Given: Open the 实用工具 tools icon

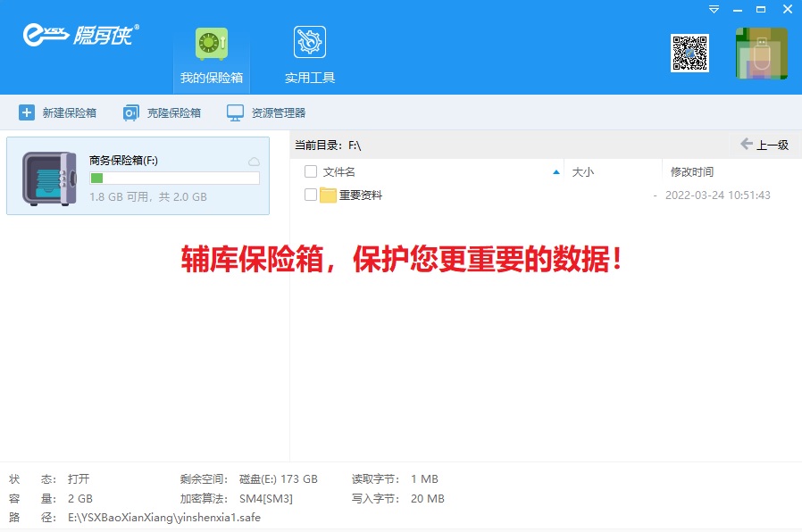Looking at the screenshot, I should click(x=310, y=43).
